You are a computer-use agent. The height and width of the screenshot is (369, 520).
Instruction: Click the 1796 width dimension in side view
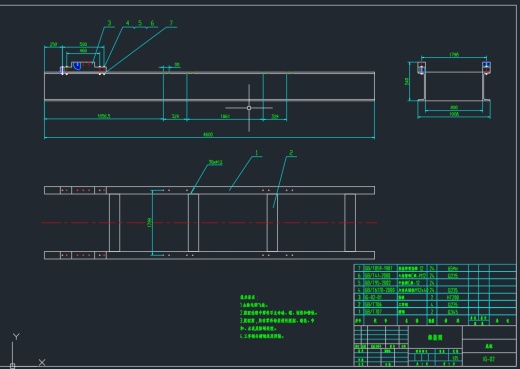click(454, 54)
